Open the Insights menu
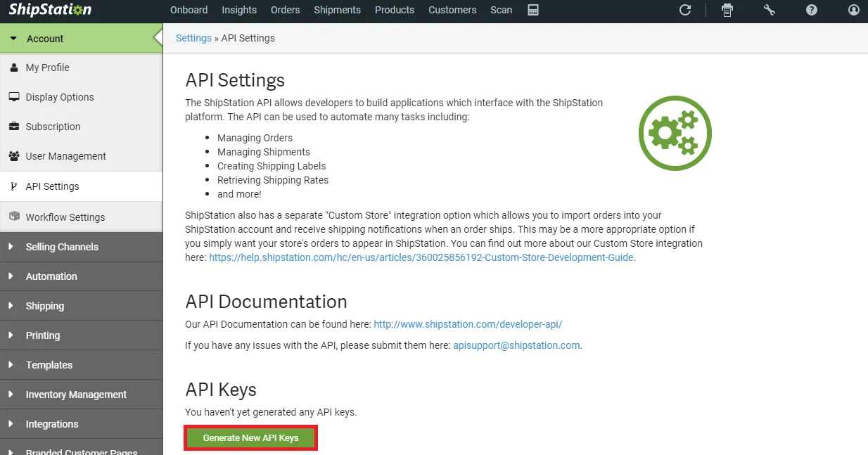868x455 pixels. 239,10
